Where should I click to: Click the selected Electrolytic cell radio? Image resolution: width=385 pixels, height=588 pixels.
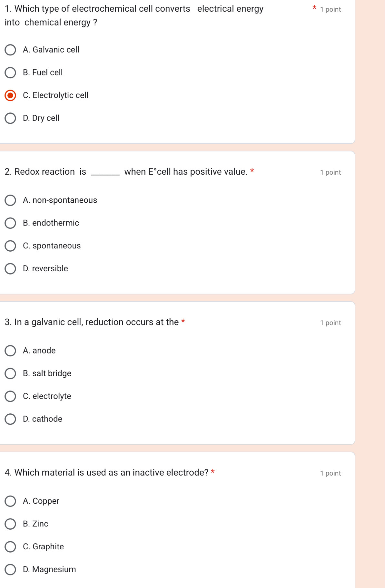[10, 96]
